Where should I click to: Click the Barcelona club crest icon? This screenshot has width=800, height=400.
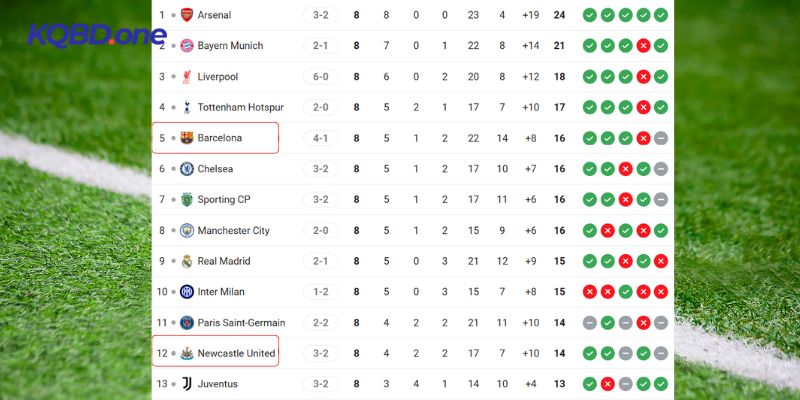point(187,138)
